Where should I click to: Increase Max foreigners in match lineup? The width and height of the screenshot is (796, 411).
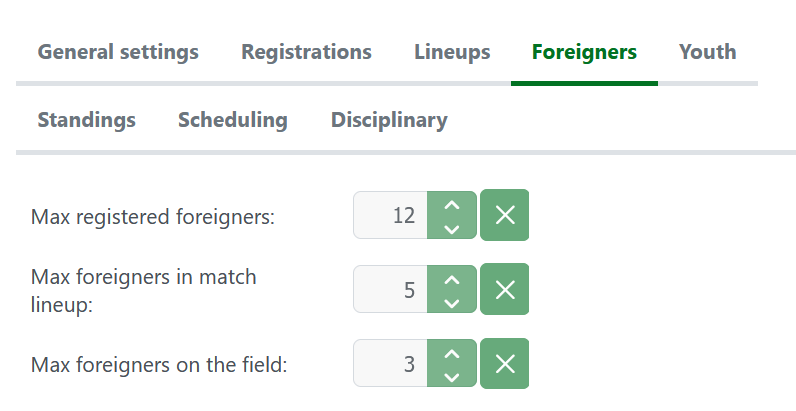click(x=452, y=279)
